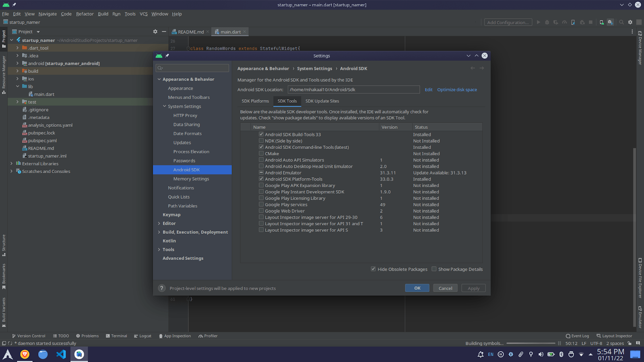This screenshot has height=362, width=644.
Task: Open the Bookmarks side panel
Action: 4,276
